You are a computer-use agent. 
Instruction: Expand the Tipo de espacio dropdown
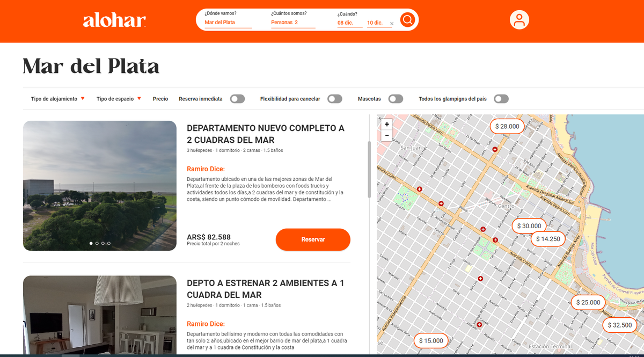click(x=118, y=99)
